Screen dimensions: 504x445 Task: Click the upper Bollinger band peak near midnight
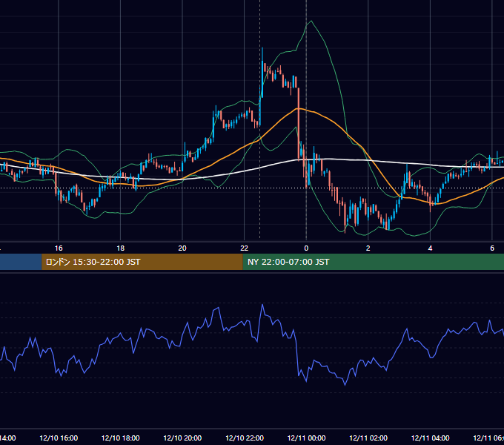coord(311,22)
